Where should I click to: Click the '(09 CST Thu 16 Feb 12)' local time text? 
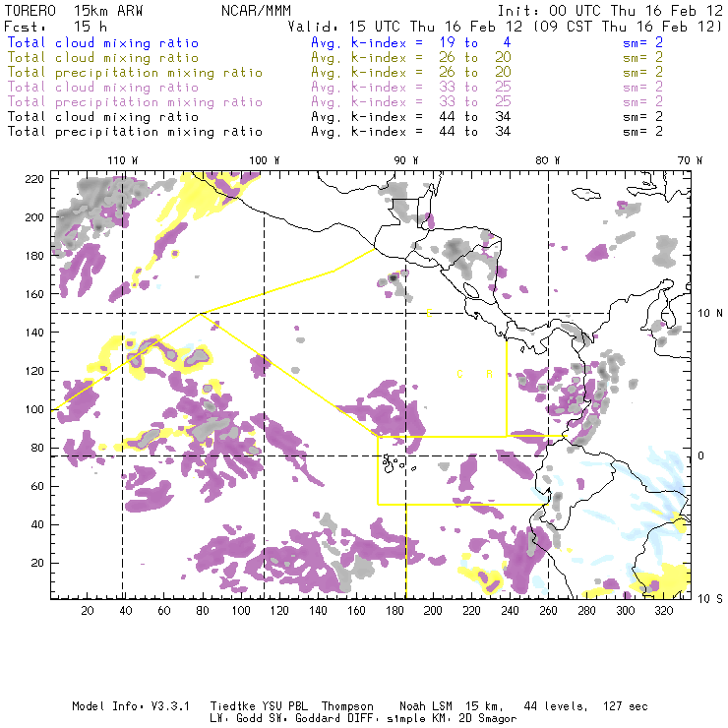pyautogui.click(x=628, y=27)
